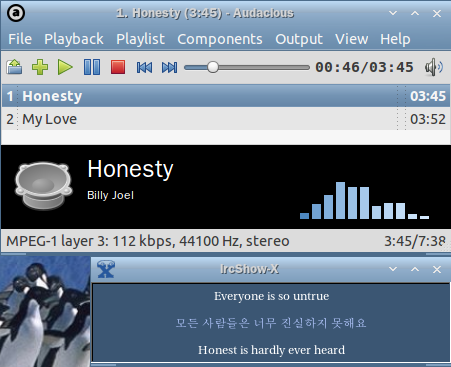Screen dimensions: 451x367
Task: Click the Audacious logo icon in title bar
Action: (x=16, y=13)
